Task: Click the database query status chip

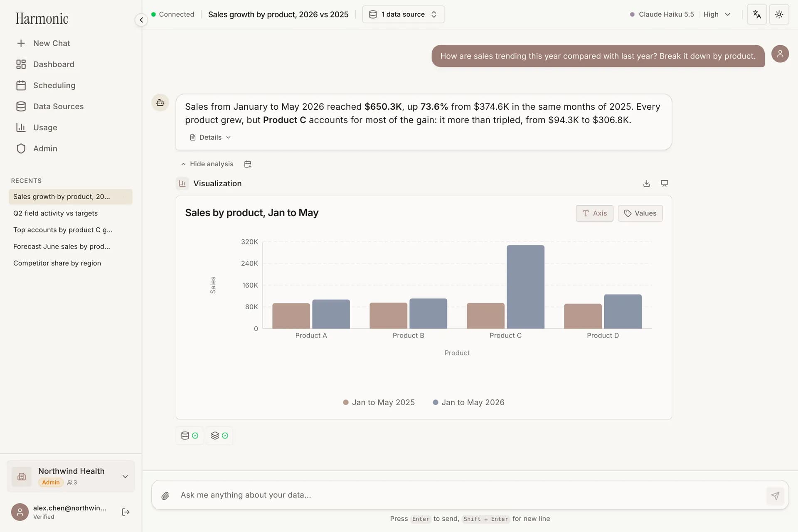Action: (190, 436)
